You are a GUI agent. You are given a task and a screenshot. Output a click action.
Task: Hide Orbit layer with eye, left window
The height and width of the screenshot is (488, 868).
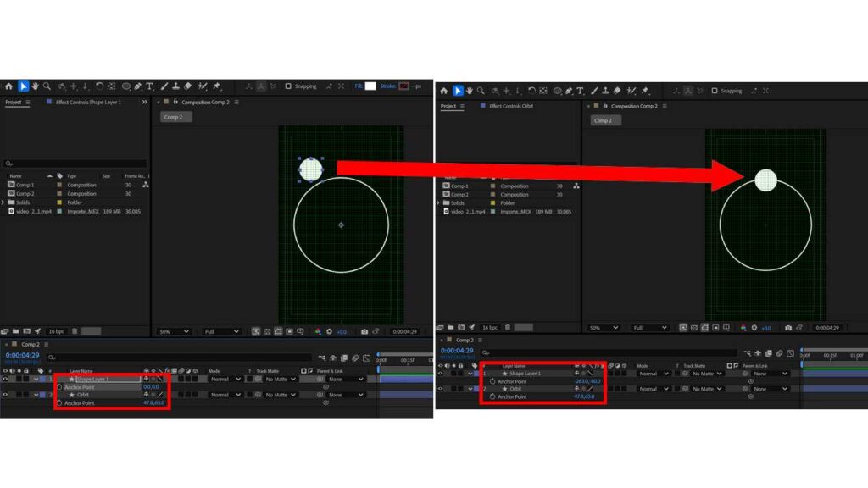click(x=6, y=395)
